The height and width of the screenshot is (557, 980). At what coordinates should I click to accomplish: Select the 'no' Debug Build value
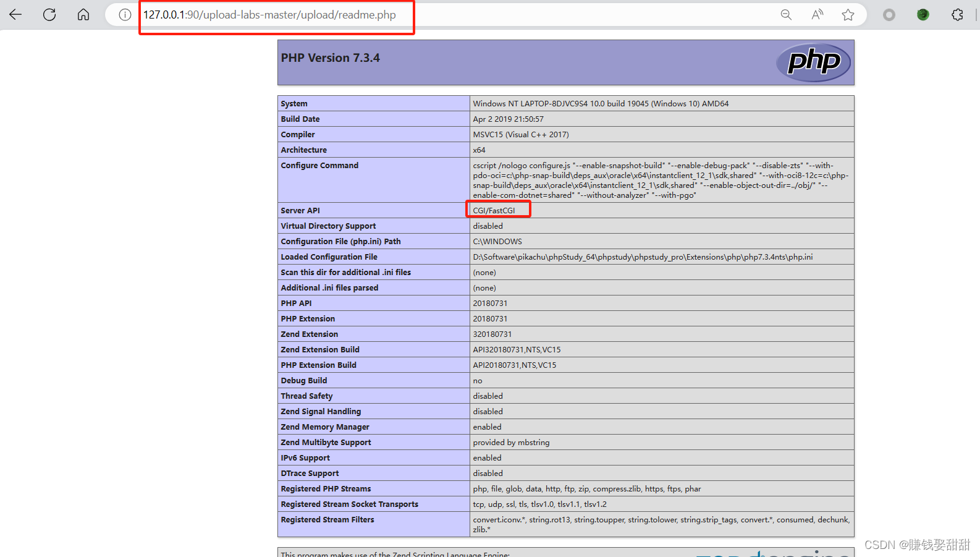click(x=478, y=381)
